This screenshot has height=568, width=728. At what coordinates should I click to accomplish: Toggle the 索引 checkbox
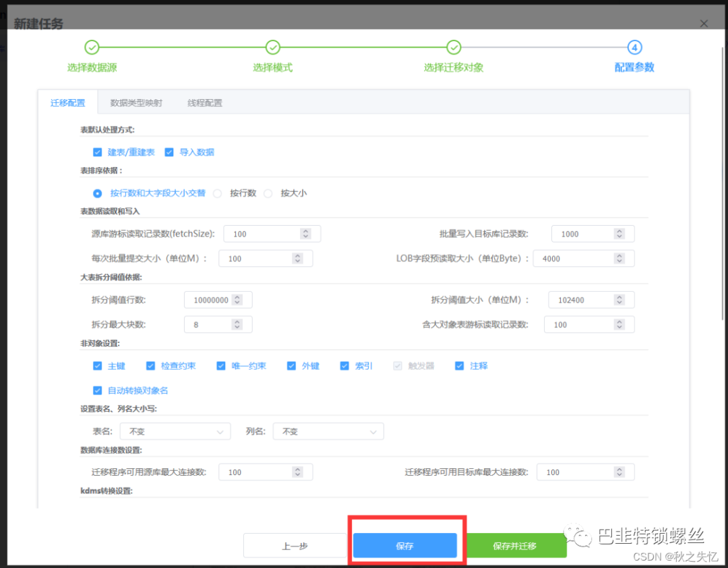click(x=344, y=366)
